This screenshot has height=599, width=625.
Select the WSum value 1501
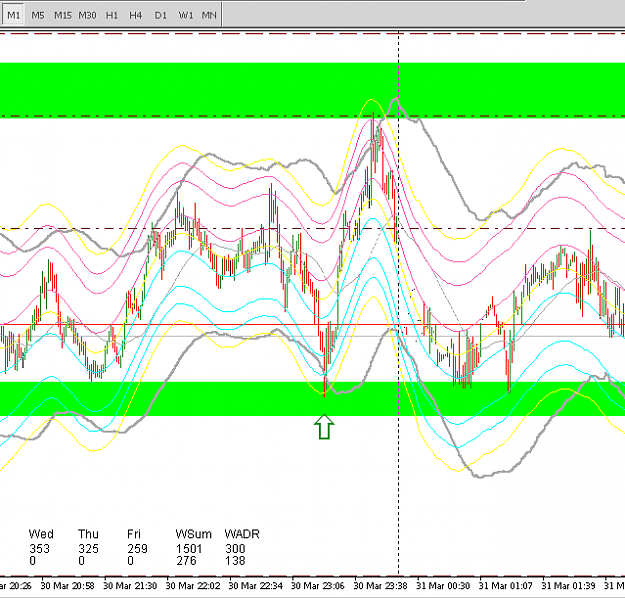pyautogui.click(x=189, y=549)
